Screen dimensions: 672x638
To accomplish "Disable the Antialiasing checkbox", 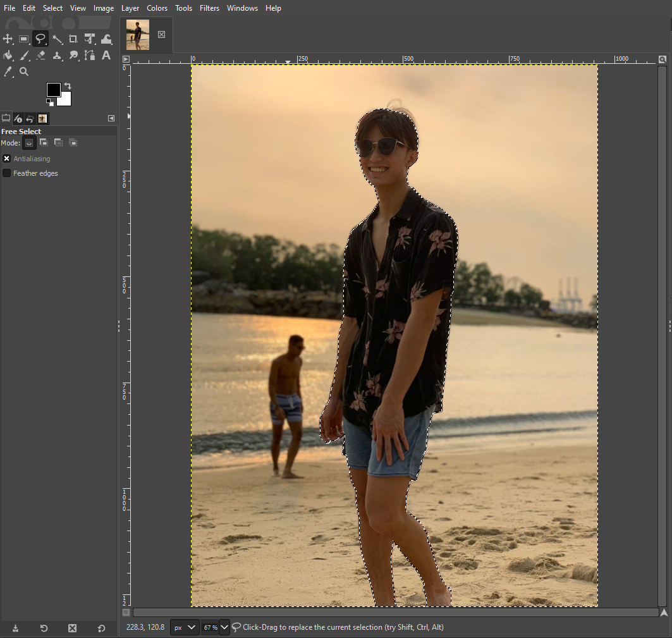I will coord(7,159).
